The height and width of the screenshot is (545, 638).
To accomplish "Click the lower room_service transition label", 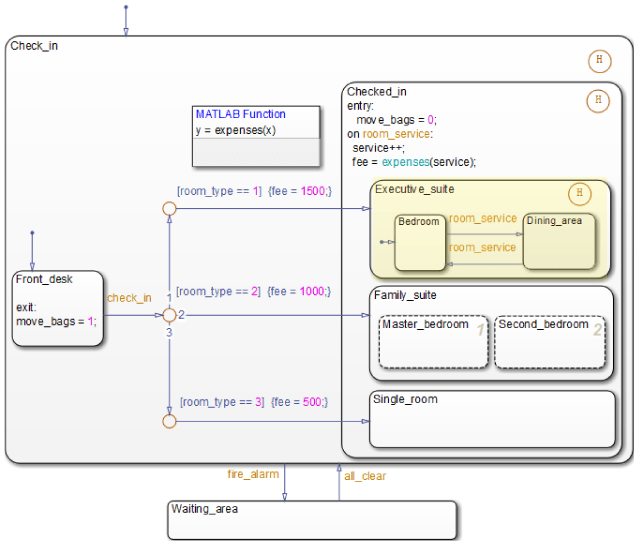I will pos(483,247).
